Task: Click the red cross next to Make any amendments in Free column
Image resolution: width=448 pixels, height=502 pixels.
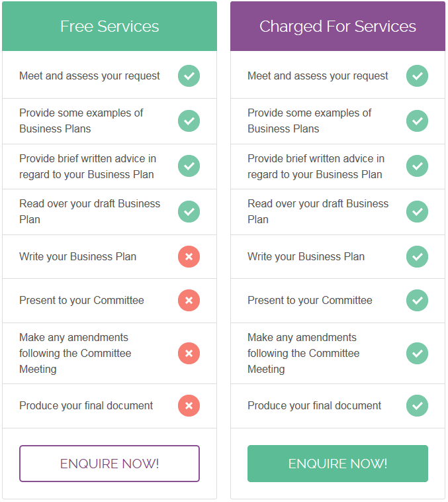Action: point(189,354)
